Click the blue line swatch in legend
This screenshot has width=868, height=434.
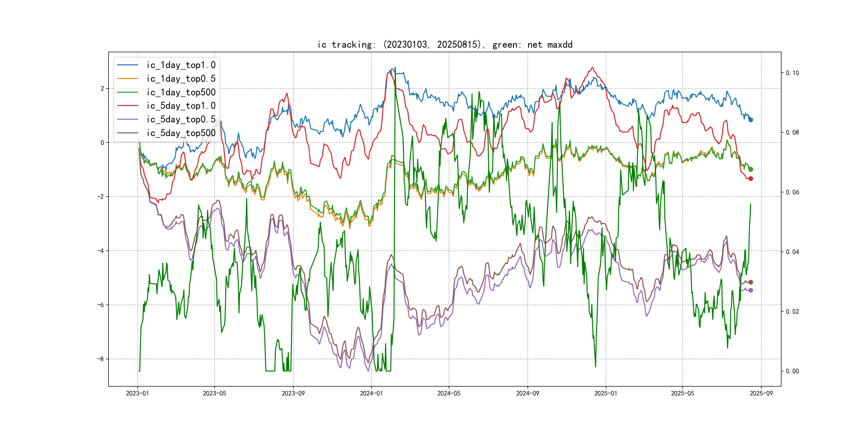coord(127,65)
